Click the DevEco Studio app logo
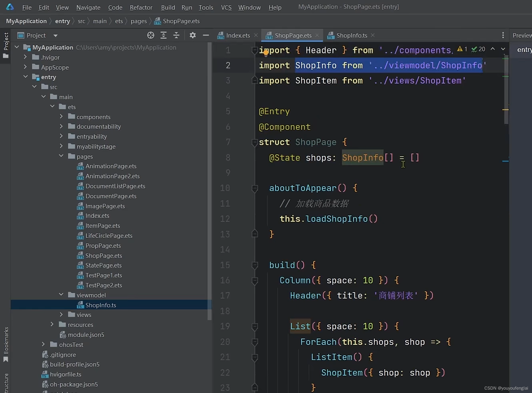This screenshot has height=393, width=532. pos(10,7)
